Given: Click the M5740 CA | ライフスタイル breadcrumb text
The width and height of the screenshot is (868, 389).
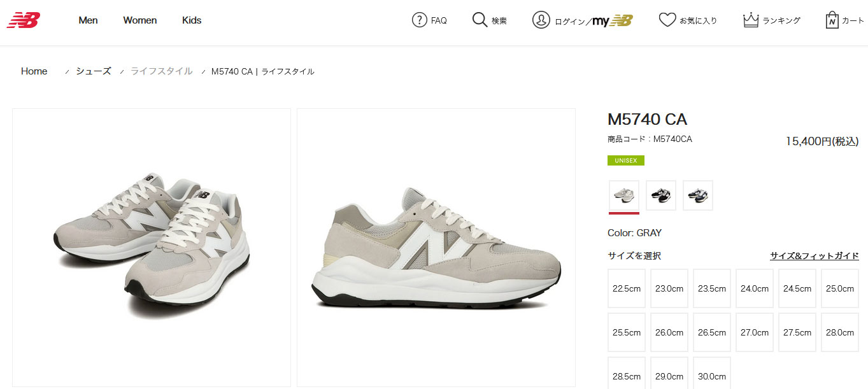Looking at the screenshot, I should tap(263, 71).
